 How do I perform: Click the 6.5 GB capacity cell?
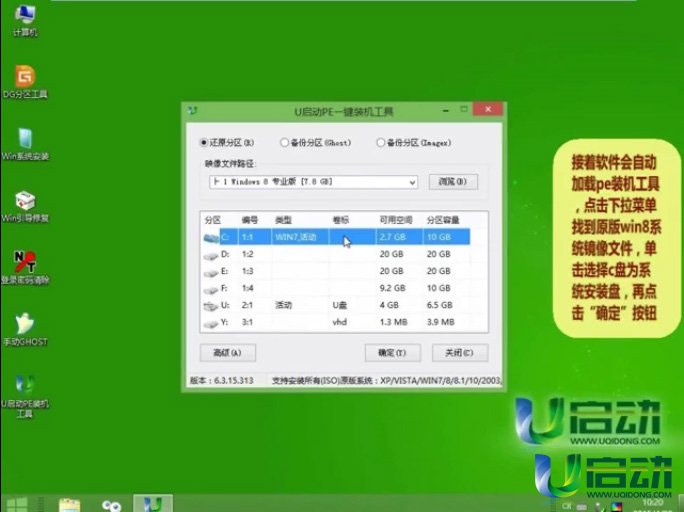(x=440, y=305)
